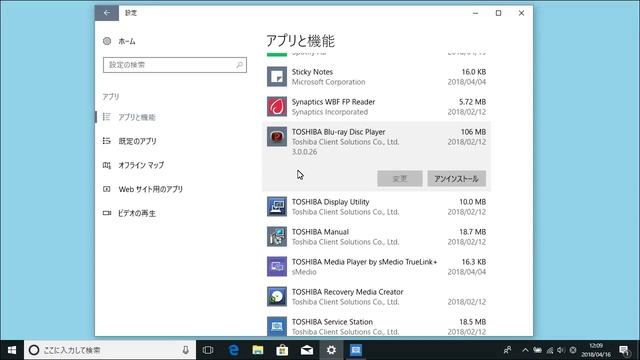Image resolution: width=640 pixels, height=360 pixels.
Task: Open the Windows Start menu
Action: click(x=12, y=350)
